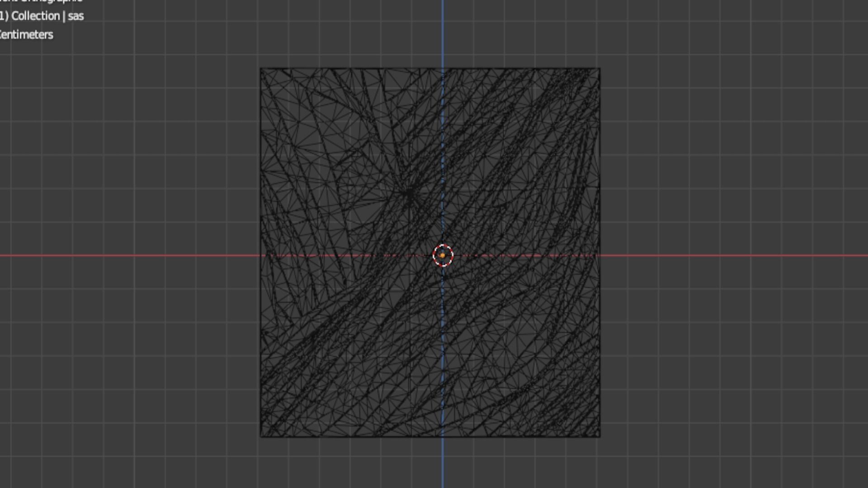
Task: Click the bottom-left corner of the mesh
Action: point(261,436)
